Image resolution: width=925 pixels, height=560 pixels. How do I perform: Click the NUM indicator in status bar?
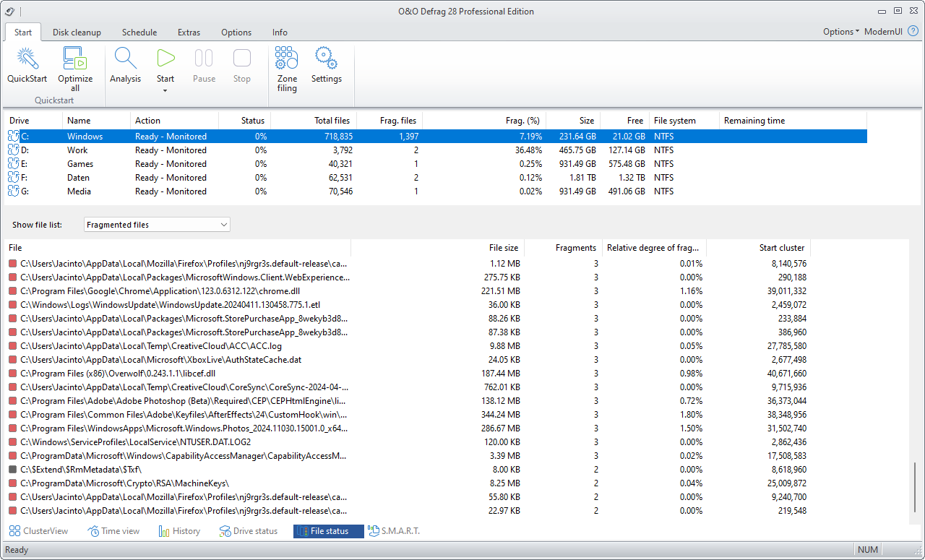pos(868,550)
